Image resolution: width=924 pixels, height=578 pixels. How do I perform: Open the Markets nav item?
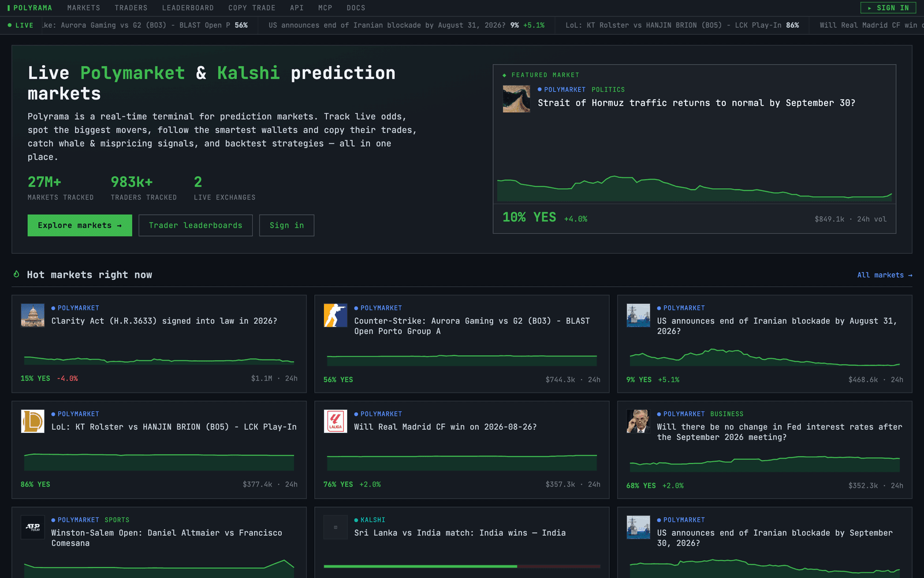click(x=84, y=8)
